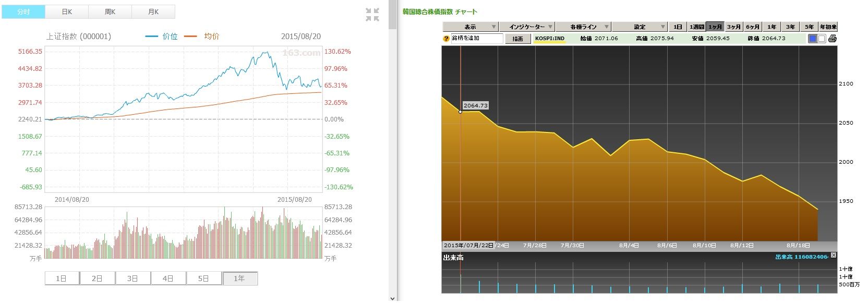The width and height of the screenshot is (868, 303).
Task: Click the 价位 legend entry
Action: point(162,37)
